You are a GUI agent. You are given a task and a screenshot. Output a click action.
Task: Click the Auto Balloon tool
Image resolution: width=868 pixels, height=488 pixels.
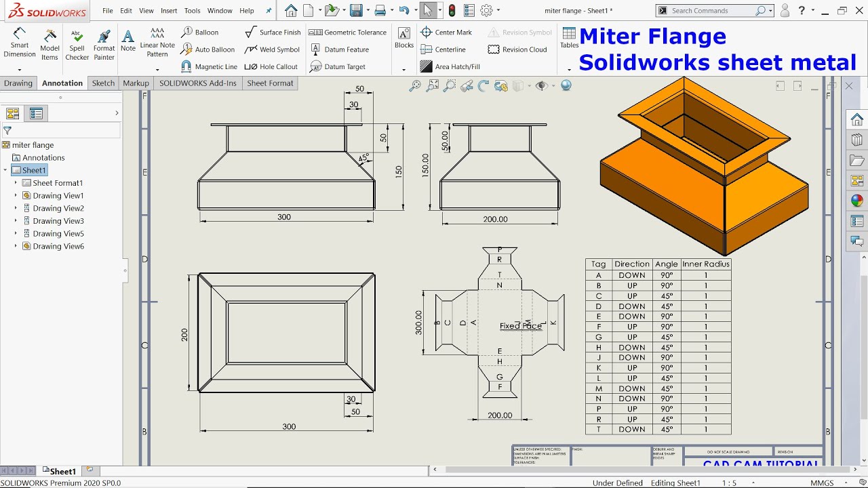click(208, 49)
